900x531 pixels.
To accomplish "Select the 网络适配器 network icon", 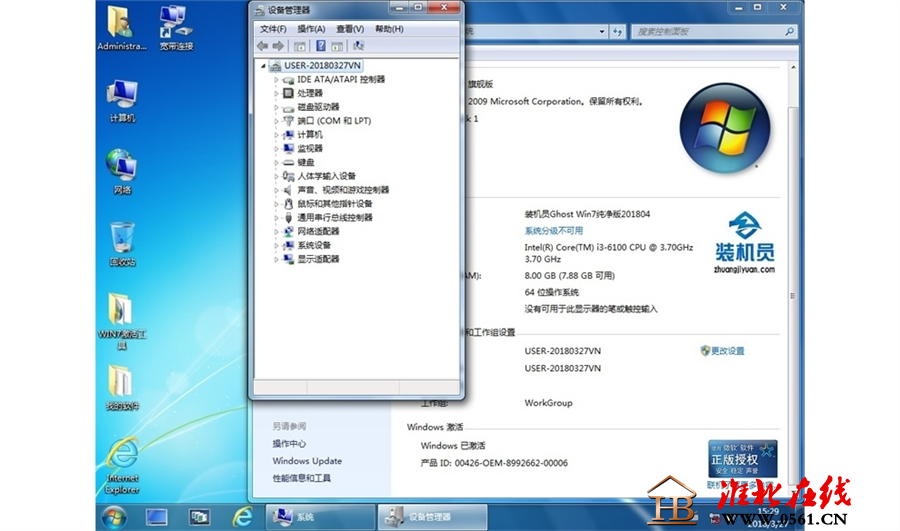I will [x=288, y=231].
